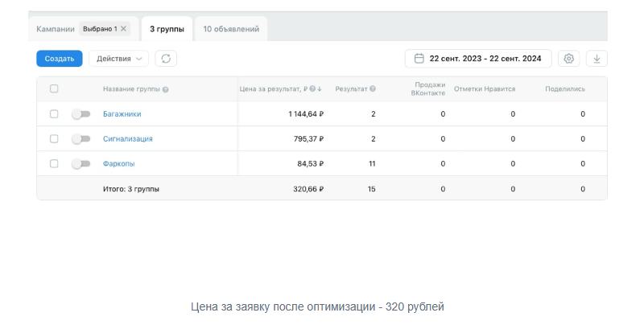The width and height of the screenshot is (644, 325).
Task: Click help icon beside Цена за результат
Action: [x=312, y=88]
